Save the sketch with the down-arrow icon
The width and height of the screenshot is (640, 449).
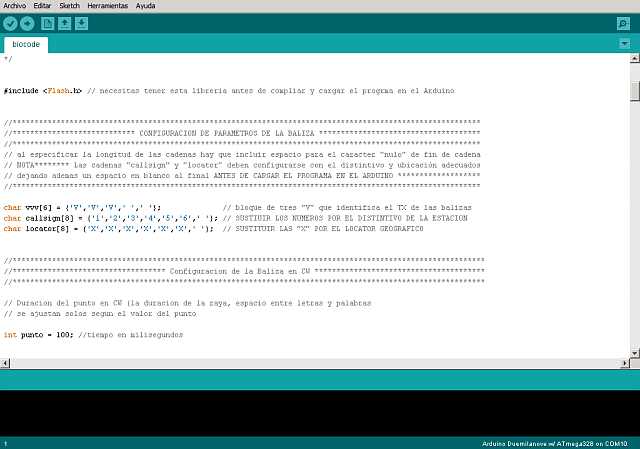[x=81, y=23]
